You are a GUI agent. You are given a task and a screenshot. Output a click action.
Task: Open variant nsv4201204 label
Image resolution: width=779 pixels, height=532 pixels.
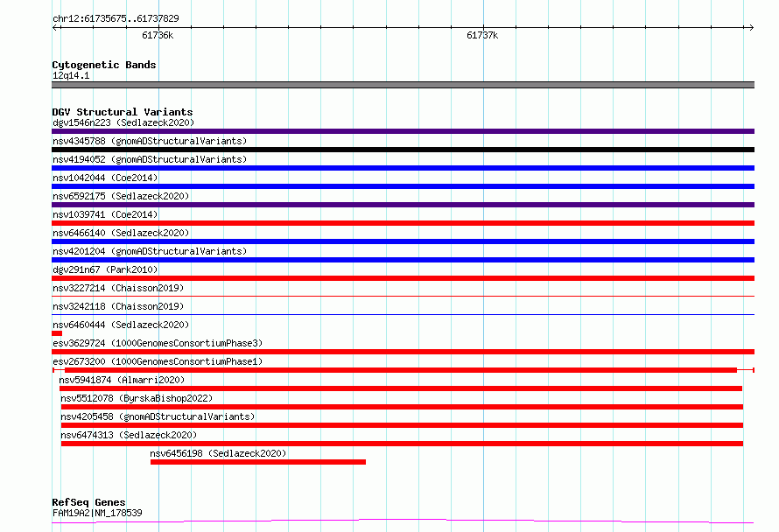click(x=150, y=251)
